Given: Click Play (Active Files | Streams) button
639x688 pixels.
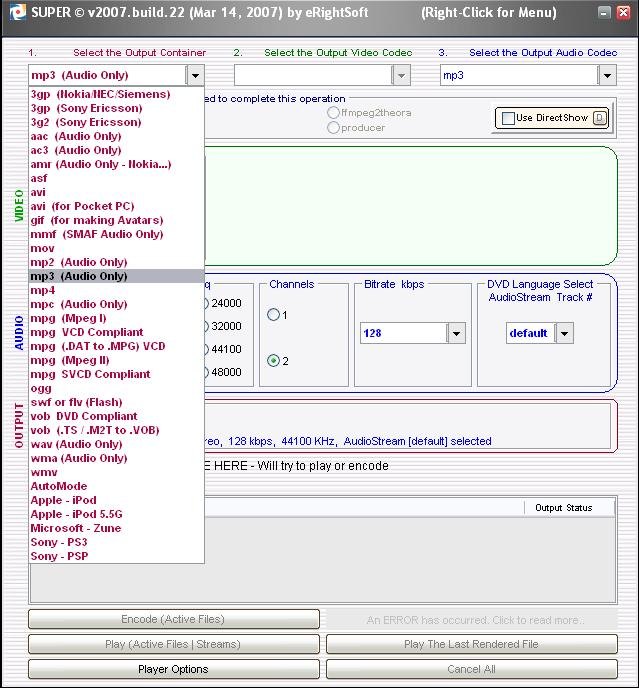Looking at the screenshot, I should (174, 644).
